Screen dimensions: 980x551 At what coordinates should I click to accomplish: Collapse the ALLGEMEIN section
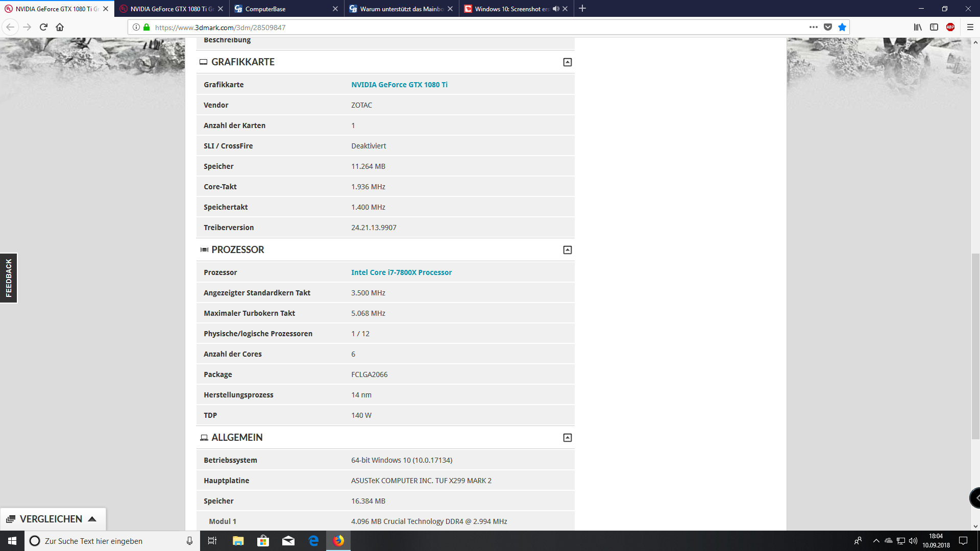[567, 438]
